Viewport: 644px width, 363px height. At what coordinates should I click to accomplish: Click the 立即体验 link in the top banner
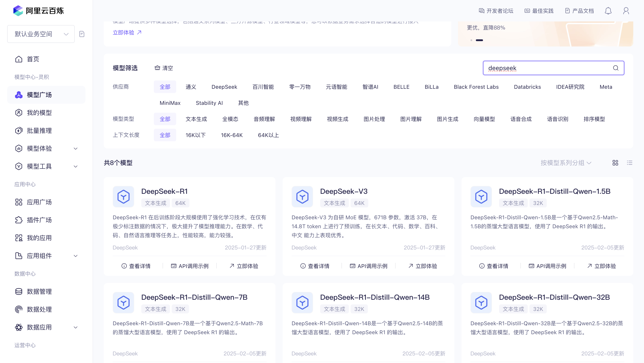point(127,32)
